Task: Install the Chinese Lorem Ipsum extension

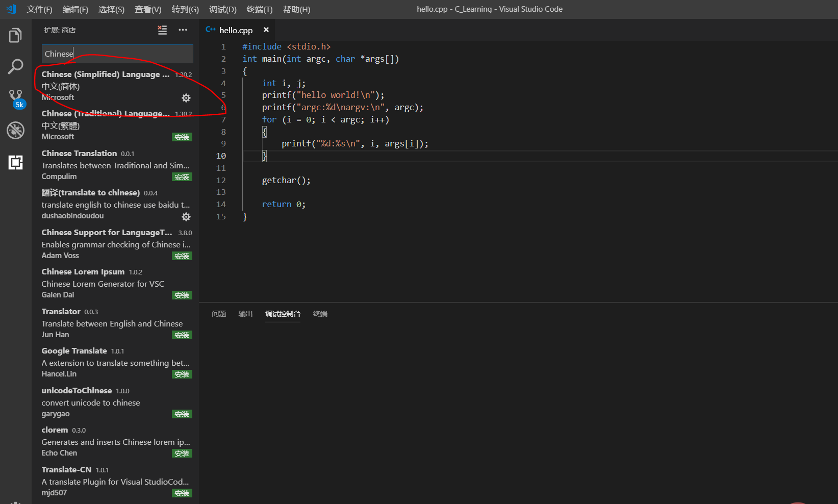Action: 182,295
